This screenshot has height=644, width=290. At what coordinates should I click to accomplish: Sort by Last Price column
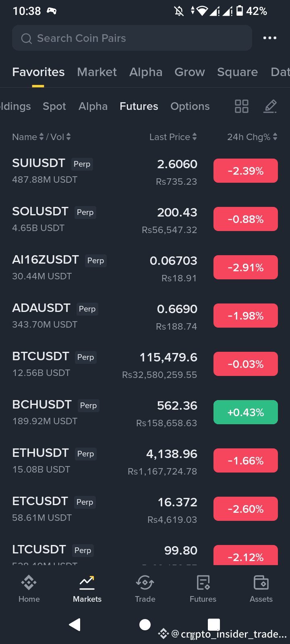click(173, 137)
